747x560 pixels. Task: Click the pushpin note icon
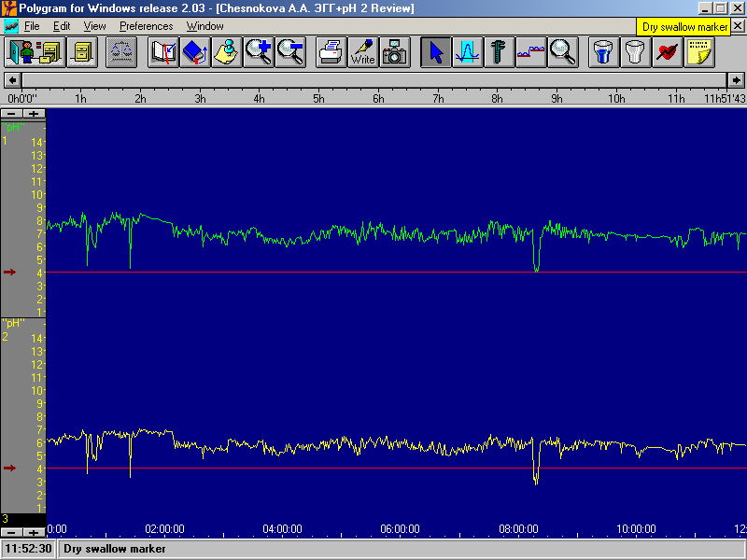coord(227,52)
